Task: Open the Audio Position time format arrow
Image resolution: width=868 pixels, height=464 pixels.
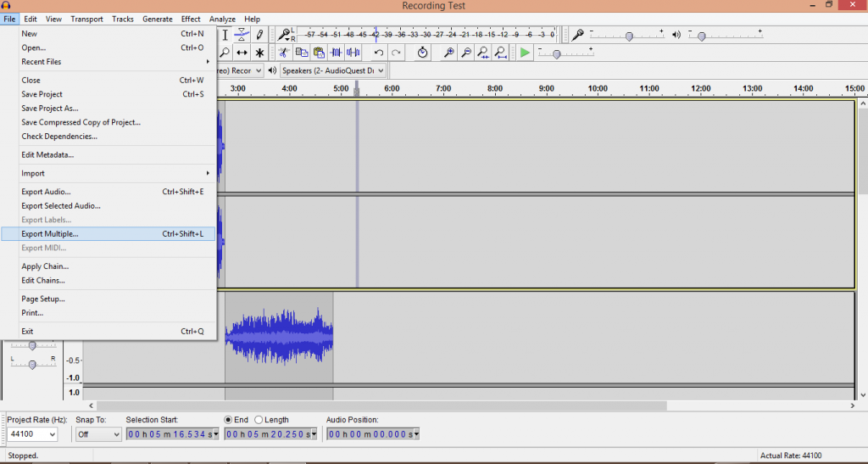Action: pyautogui.click(x=416, y=434)
